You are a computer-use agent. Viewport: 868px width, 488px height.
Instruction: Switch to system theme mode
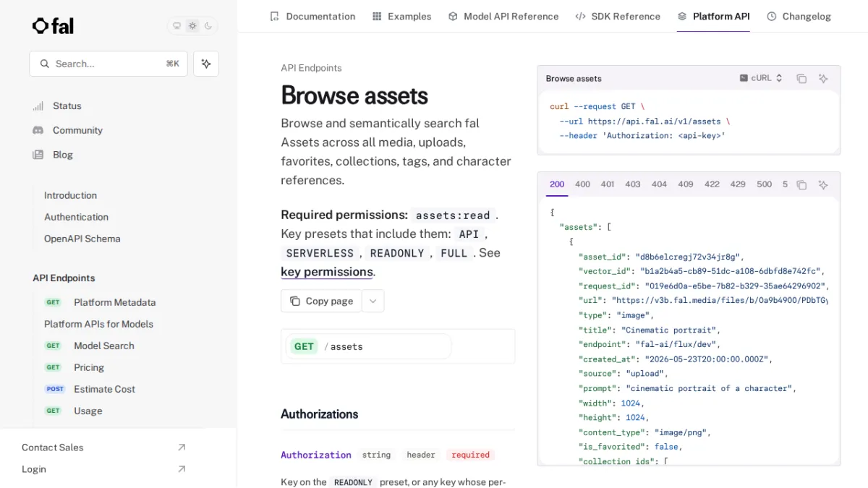pos(176,26)
